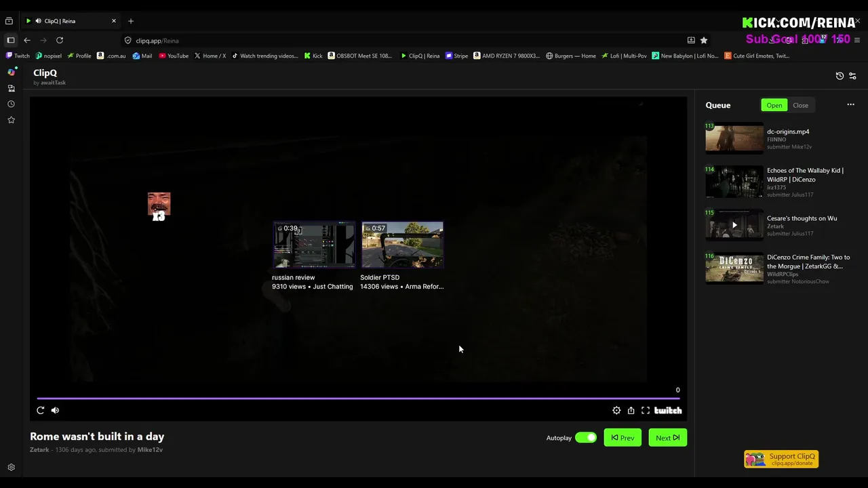
Task: Open the Burgers — Home bookmark
Action: pos(571,56)
